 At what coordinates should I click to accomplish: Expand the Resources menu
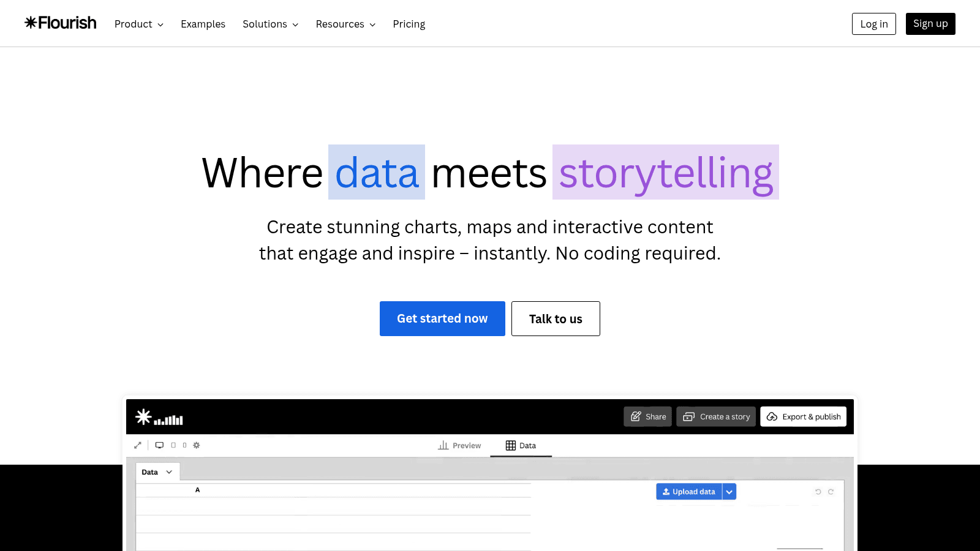click(346, 24)
